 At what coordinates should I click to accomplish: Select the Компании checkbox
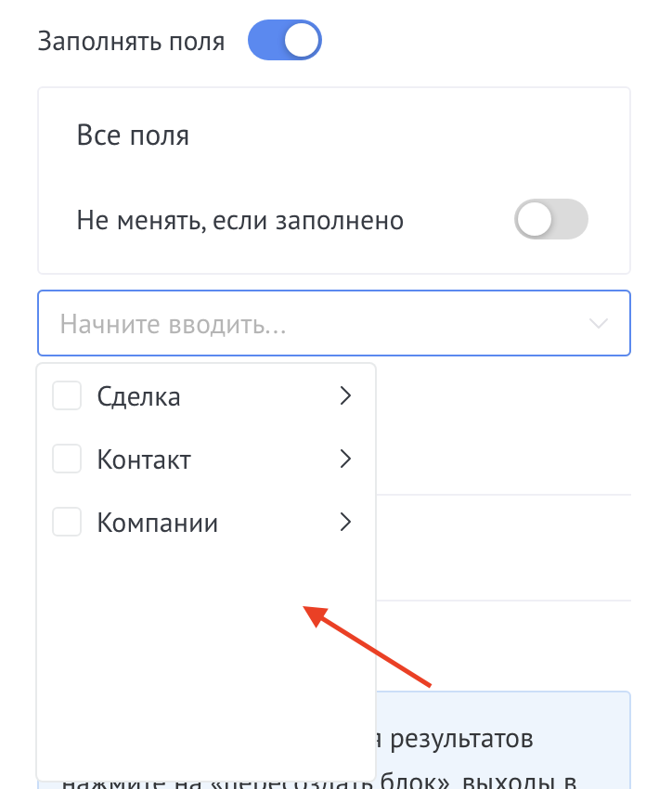click(x=67, y=523)
